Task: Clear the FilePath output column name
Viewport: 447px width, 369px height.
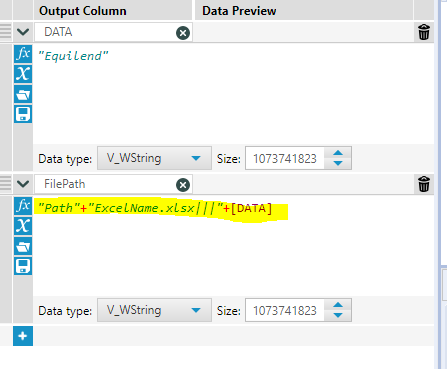Action: (183, 185)
